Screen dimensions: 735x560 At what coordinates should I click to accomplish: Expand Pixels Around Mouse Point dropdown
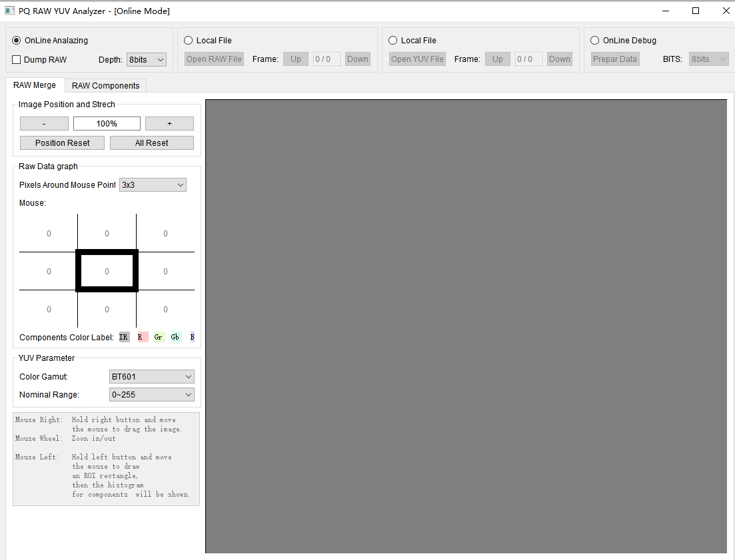pyautogui.click(x=153, y=185)
